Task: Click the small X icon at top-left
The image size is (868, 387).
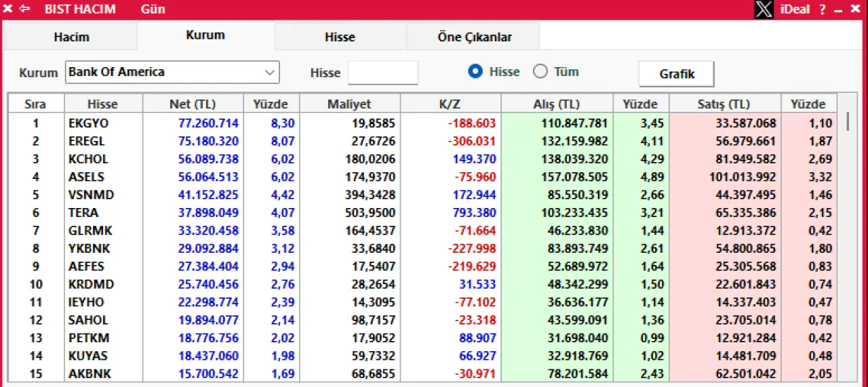Action: point(8,9)
